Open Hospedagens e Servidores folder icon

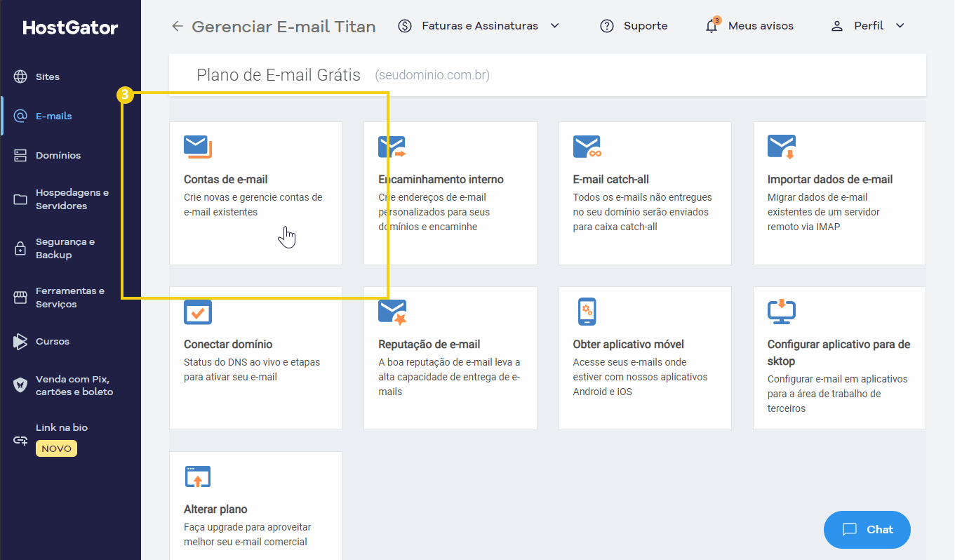20,199
